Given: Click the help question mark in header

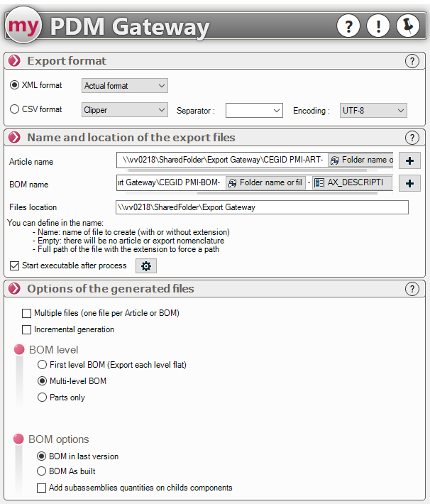Looking at the screenshot, I should [x=348, y=26].
